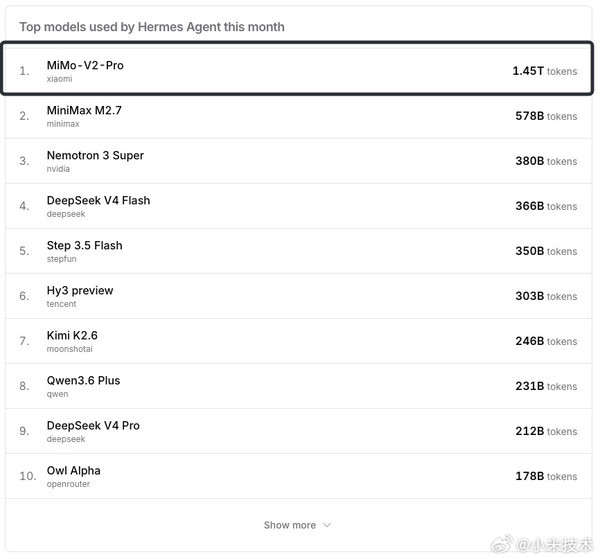The image size is (600, 559).
Task: Click the nvidia provider label
Action: point(58,169)
